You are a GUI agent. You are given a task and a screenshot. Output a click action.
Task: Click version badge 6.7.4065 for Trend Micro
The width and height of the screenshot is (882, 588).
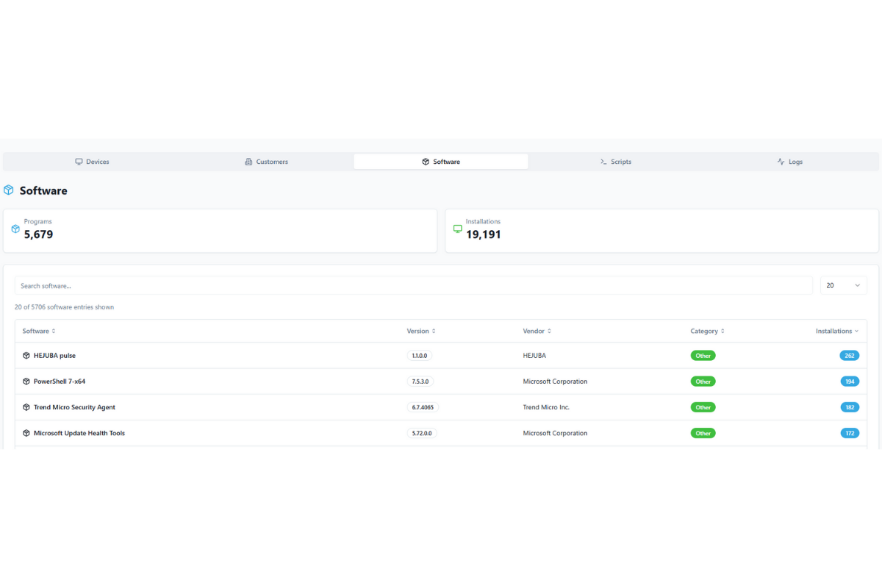pos(423,407)
